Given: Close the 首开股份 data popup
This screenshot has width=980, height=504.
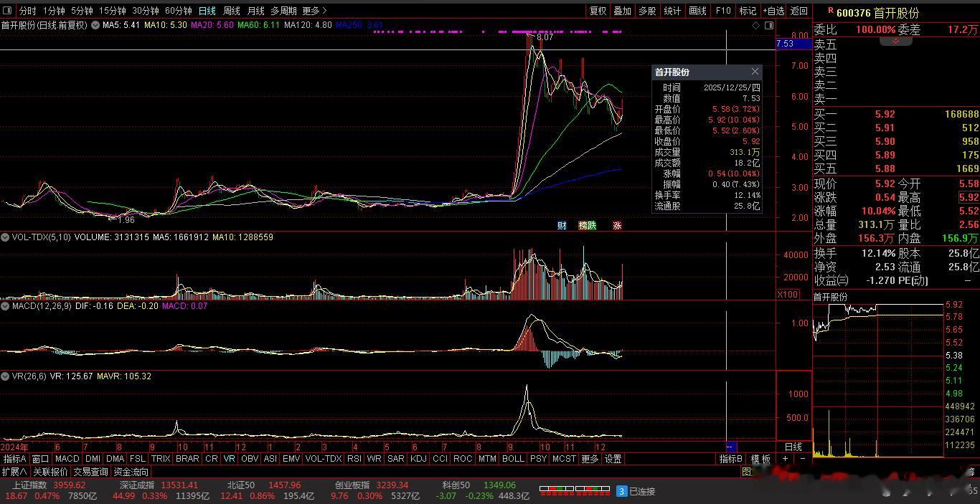Looking at the screenshot, I should pos(755,72).
